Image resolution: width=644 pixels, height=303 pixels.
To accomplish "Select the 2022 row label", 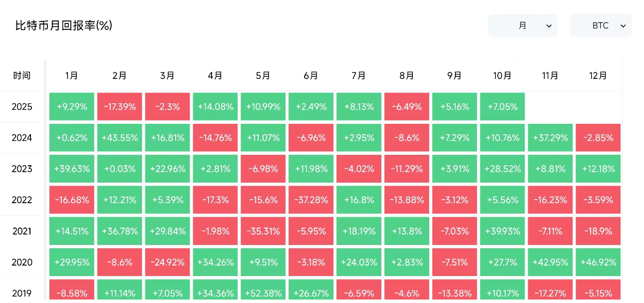I will 22,200.
